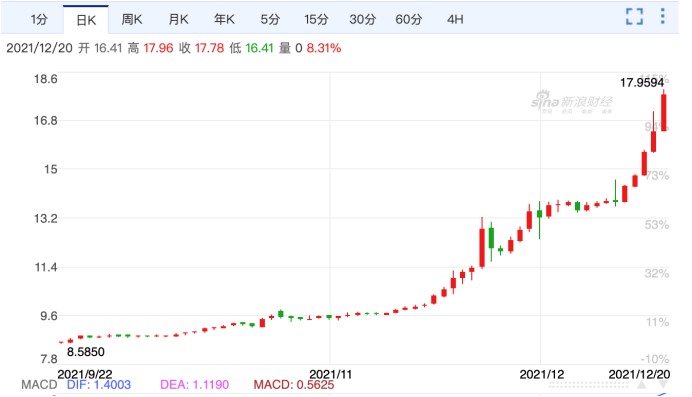Screen dimensions: 692x397
Task: Switch to the 周K weekly tab
Action: (x=132, y=19)
